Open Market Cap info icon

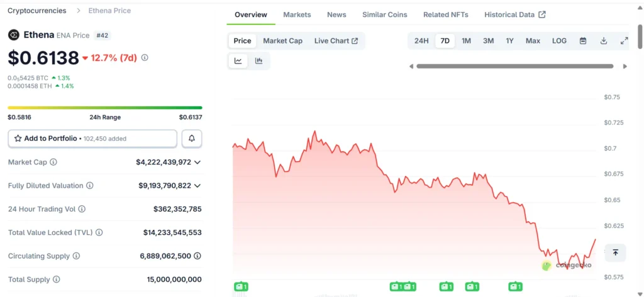click(53, 162)
